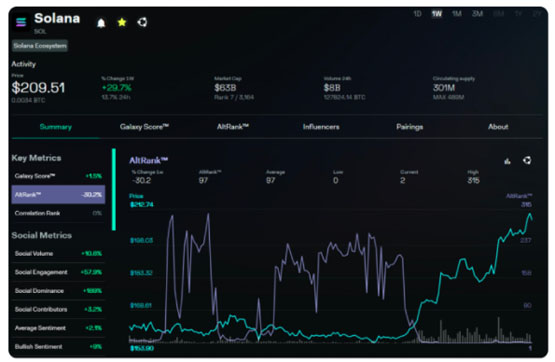The height and width of the screenshot is (362, 555).
Task: Click the Solana logo icon
Action: [21, 22]
